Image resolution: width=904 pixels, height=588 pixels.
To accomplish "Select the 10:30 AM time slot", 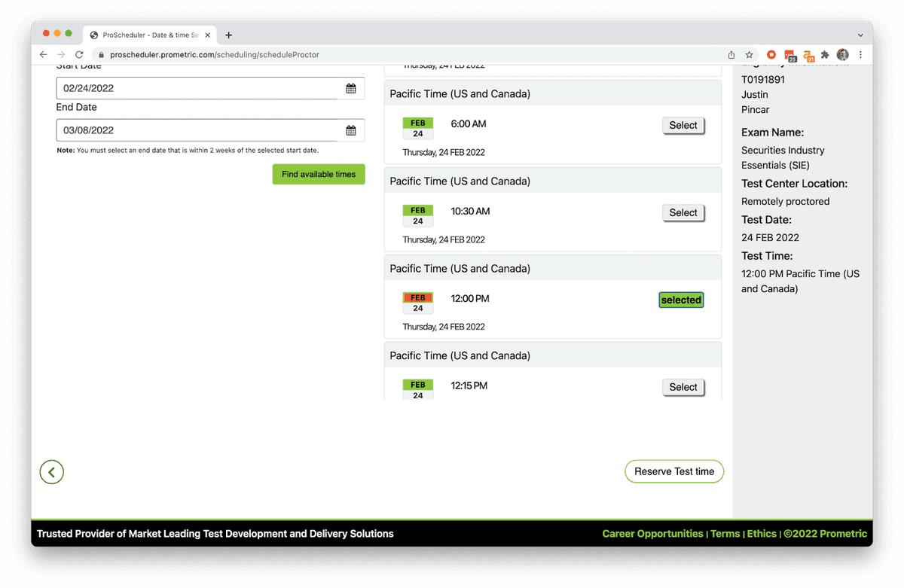I will coord(683,213).
